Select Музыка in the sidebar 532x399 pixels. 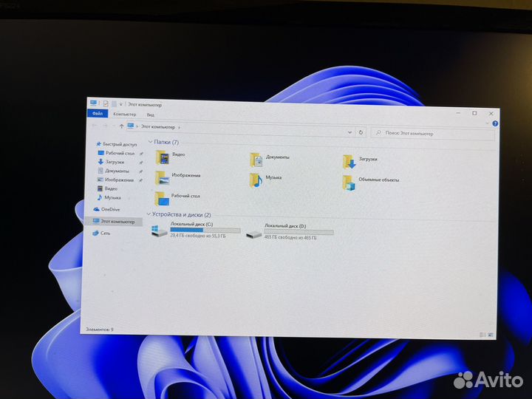point(109,197)
